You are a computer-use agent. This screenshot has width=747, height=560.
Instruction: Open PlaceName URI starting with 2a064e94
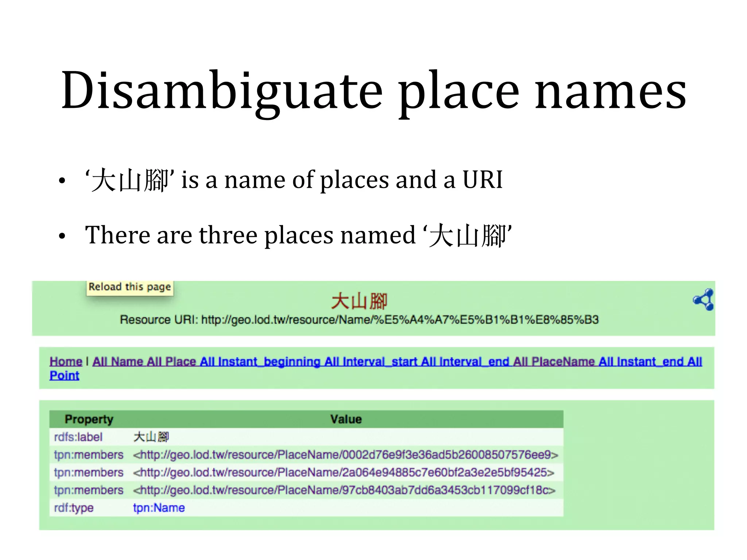coord(344,472)
